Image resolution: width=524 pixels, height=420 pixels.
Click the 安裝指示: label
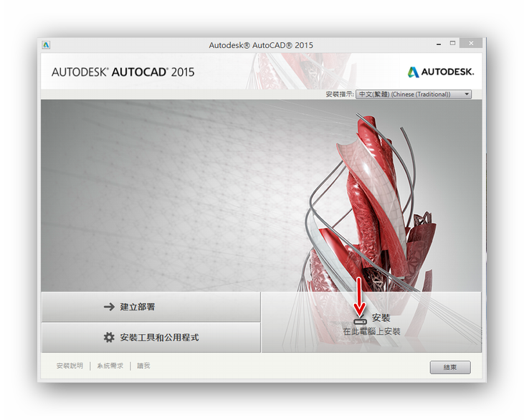340,95
